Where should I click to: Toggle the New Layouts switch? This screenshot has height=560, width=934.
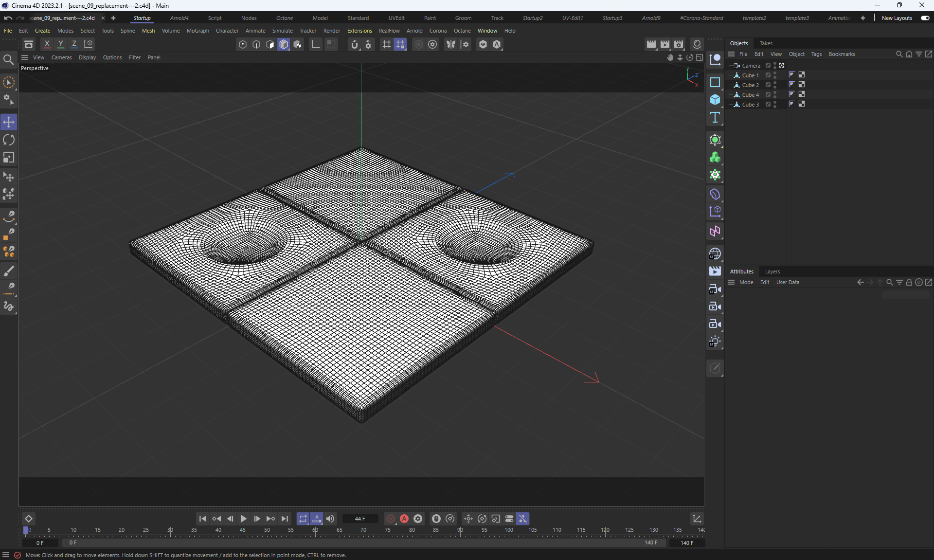[x=925, y=18]
